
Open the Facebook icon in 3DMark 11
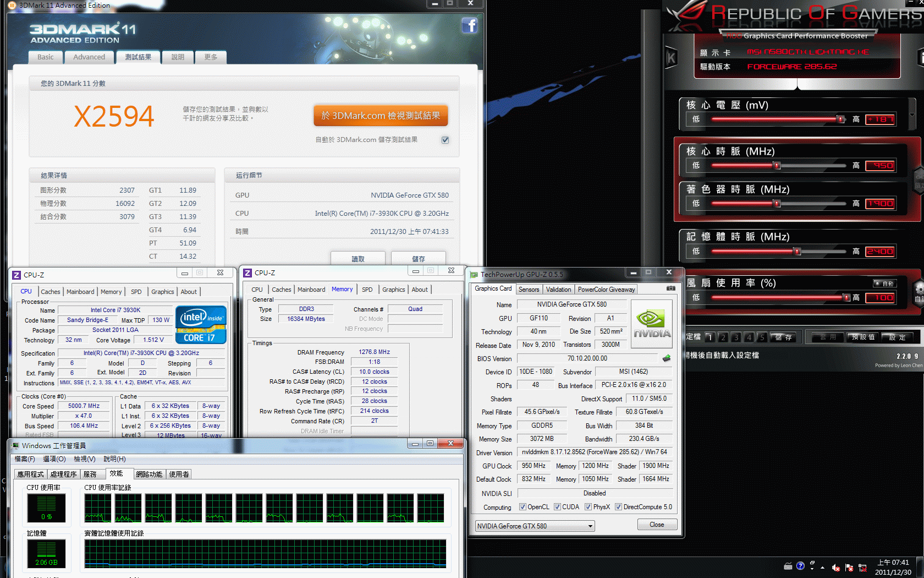(x=469, y=25)
